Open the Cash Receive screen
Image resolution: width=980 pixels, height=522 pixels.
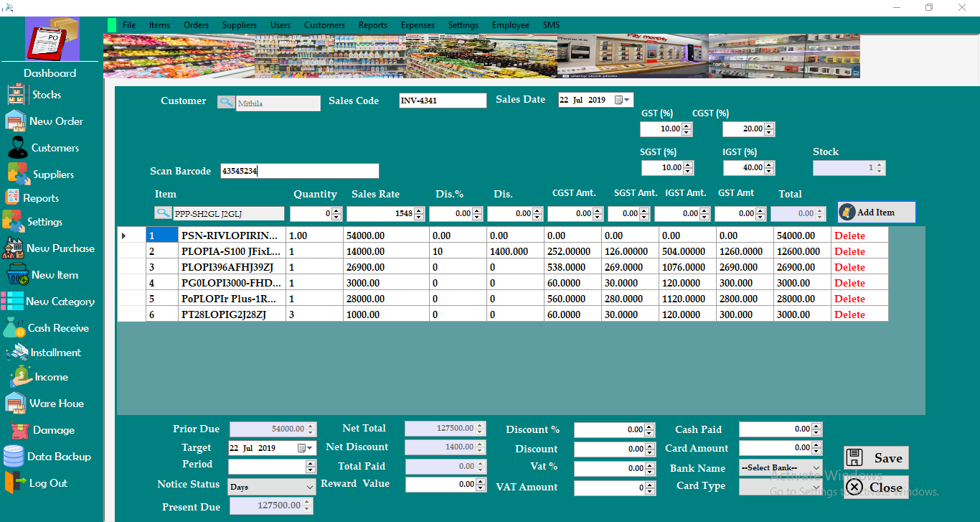50,327
